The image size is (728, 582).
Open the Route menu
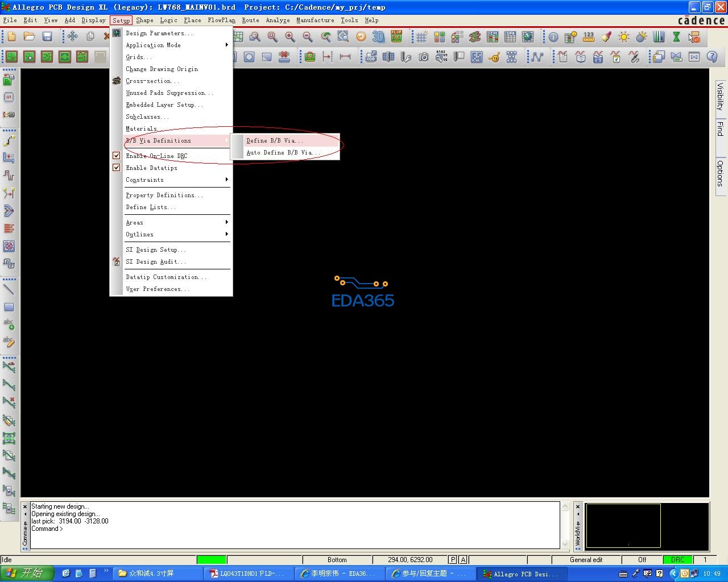point(250,20)
